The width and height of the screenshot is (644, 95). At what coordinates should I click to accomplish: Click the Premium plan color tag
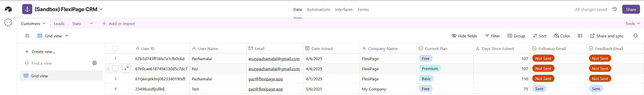click(430, 68)
